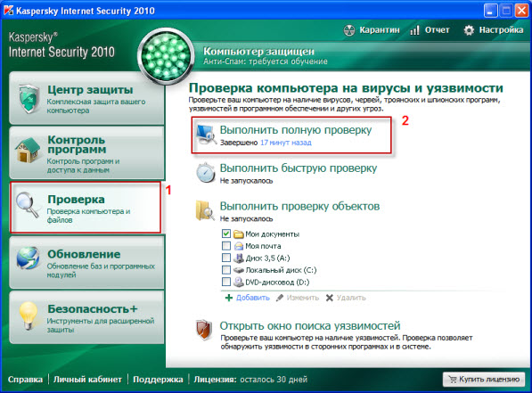The height and width of the screenshot is (393, 532).
Task: Click the Kaspersky logo in title bar
Action: click(x=9, y=11)
